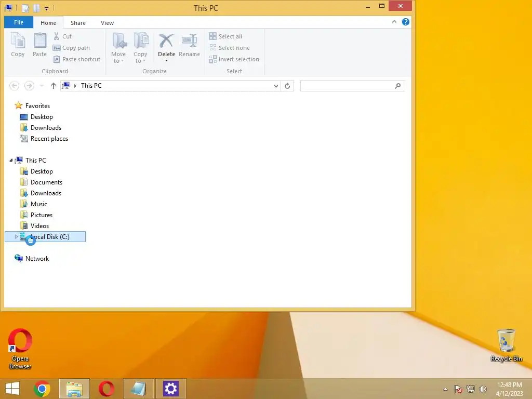Click the Forward navigation arrow

(29, 86)
